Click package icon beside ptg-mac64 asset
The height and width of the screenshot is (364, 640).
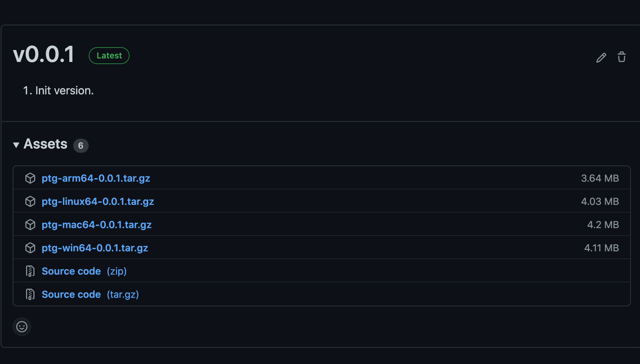(30, 225)
